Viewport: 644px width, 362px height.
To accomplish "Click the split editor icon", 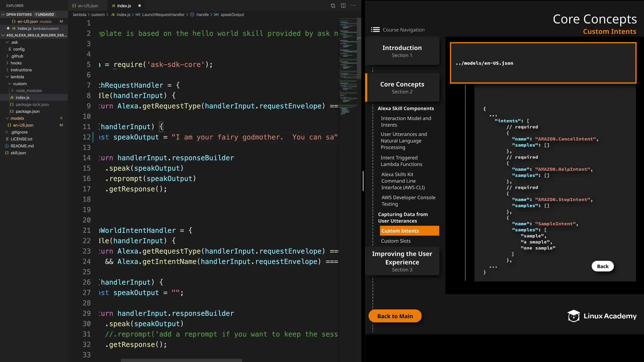I will pos(343,6).
